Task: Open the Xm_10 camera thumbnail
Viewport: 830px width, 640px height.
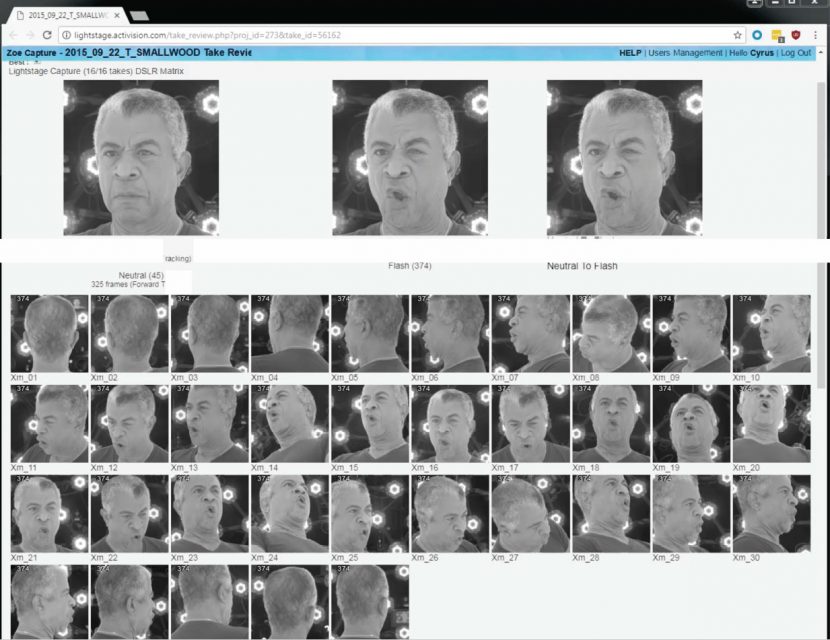Action: [771, 333]
